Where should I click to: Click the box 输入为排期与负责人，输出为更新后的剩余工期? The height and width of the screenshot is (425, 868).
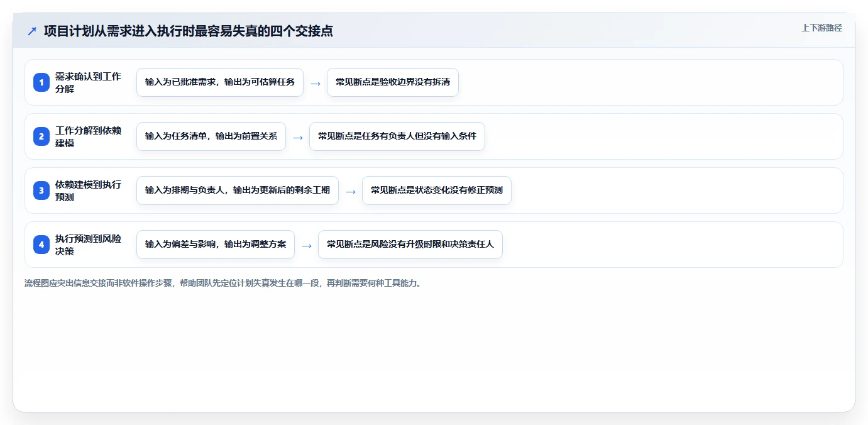coord(238,190)
